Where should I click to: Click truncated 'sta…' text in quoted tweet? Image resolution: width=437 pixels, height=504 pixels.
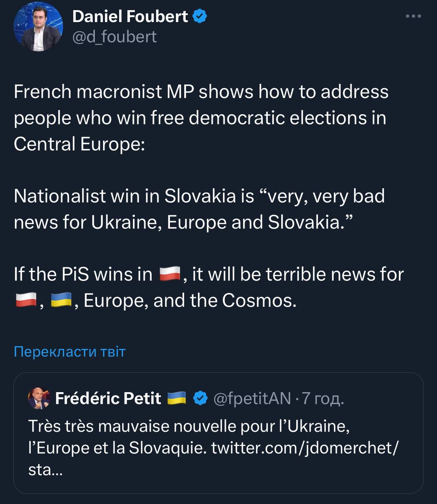tap(45, 469)
